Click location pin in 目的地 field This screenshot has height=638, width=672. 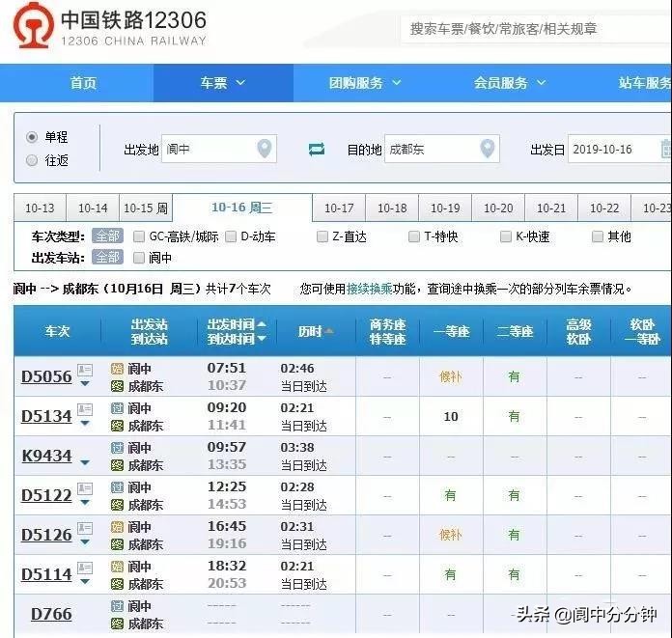(488, 149)
